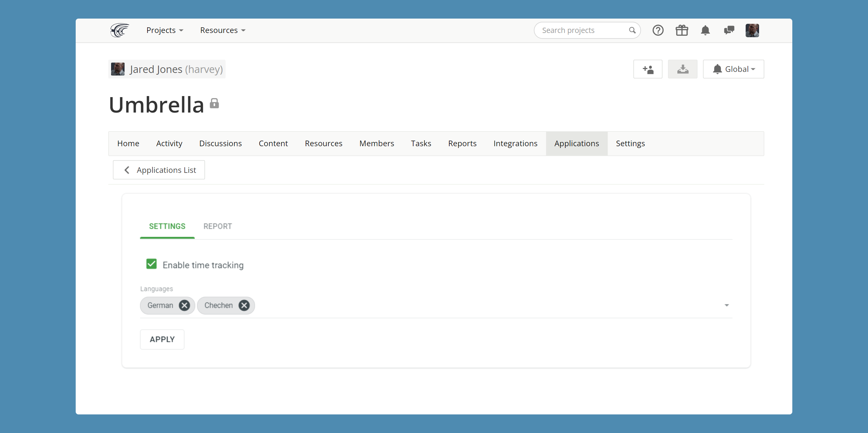Expand the Projects dropdown menu
The height and width of the screenshot is (433, 868).
pyautogui.click(x=165, y=30)
